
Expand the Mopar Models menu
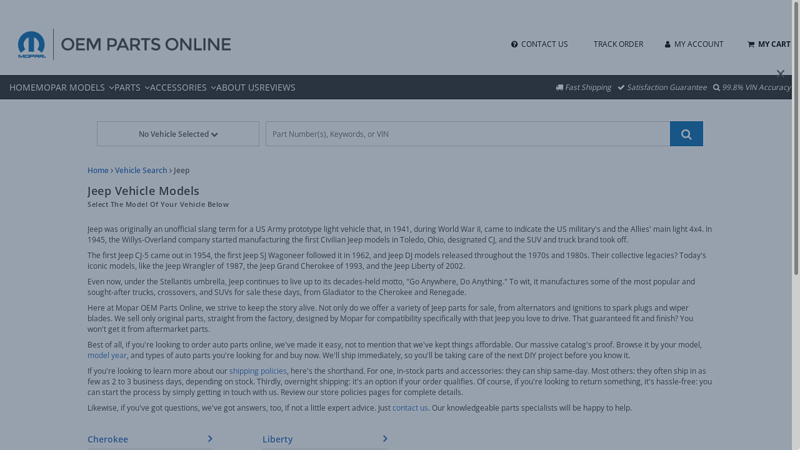point(75,88)
